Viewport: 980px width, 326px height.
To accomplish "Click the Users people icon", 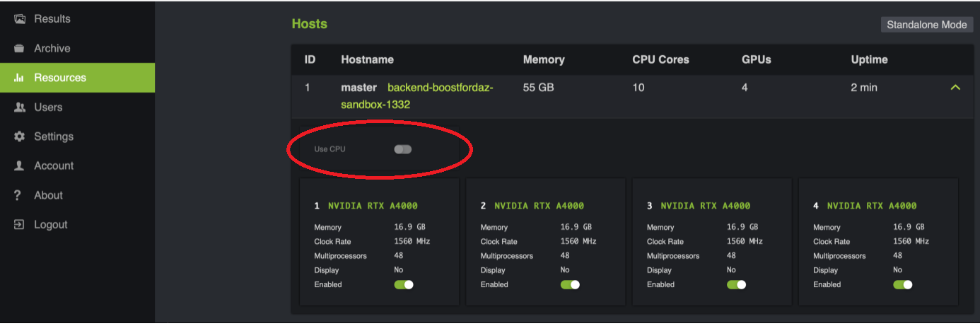I will [x=20, y=107].
